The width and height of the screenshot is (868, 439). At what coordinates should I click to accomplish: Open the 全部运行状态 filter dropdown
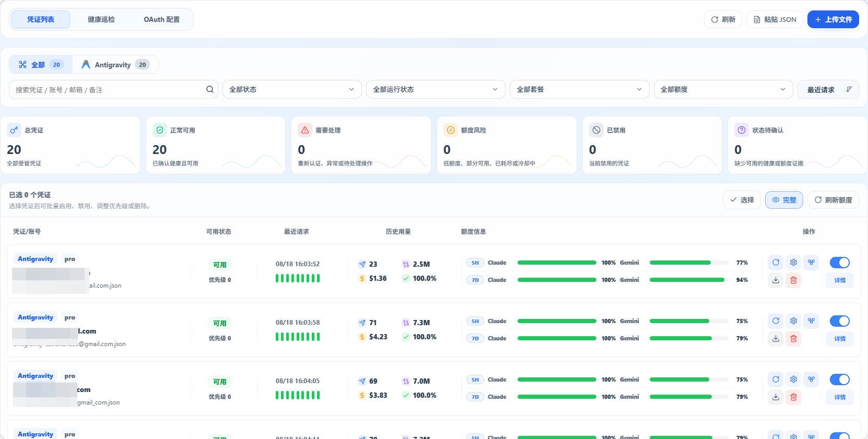(x=436, y=89)
